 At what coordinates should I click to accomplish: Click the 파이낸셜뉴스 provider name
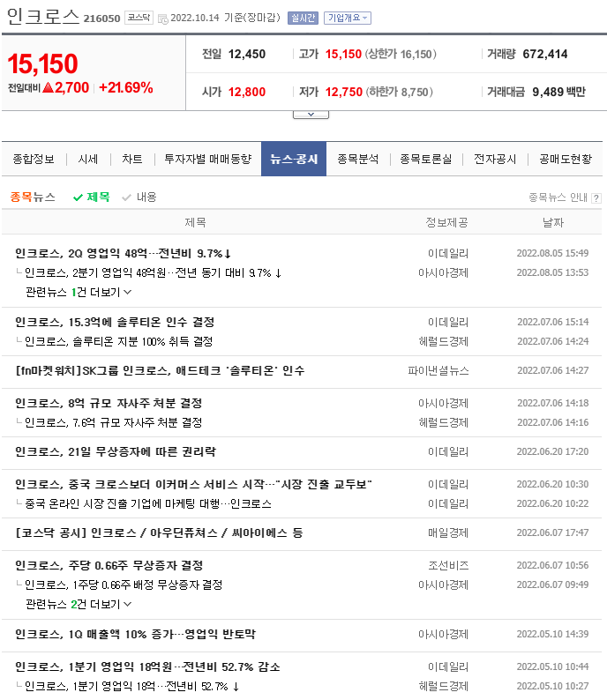coord(438,370)
